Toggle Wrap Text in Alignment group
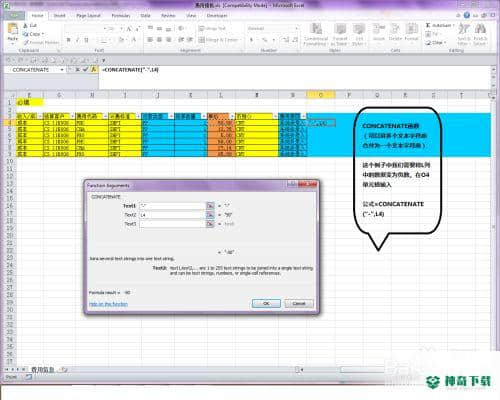The height and width of the screenshot is (400, 500). click(201, 28)
